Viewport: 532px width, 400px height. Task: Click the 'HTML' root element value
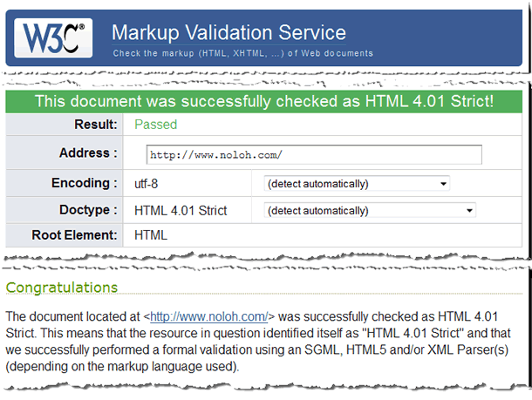(x=151, y=235)
